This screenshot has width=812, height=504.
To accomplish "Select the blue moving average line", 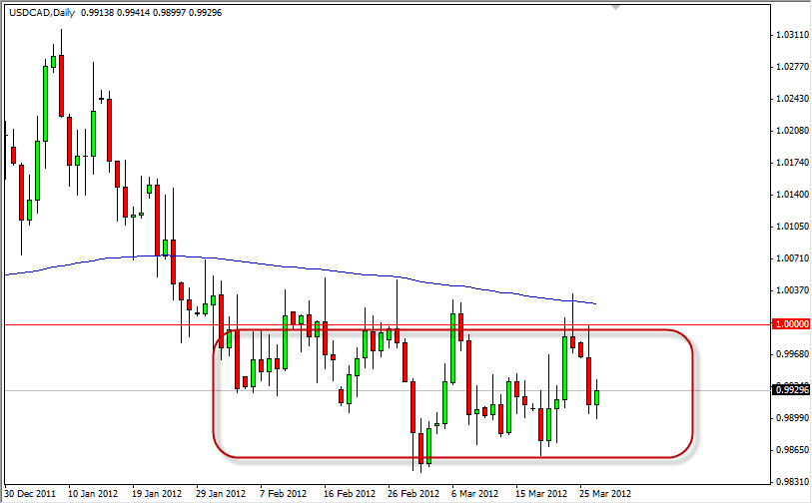I will pos(301,267).
